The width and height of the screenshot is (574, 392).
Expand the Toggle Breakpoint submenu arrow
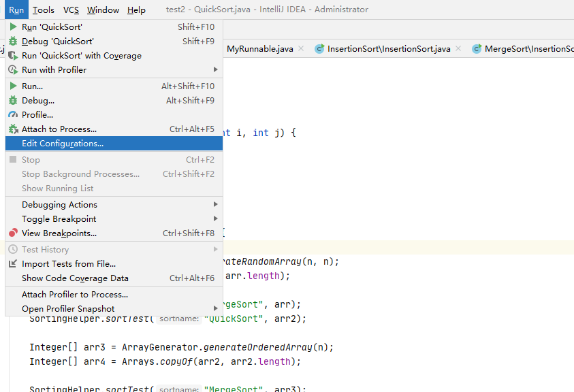(x=216, y=218)
